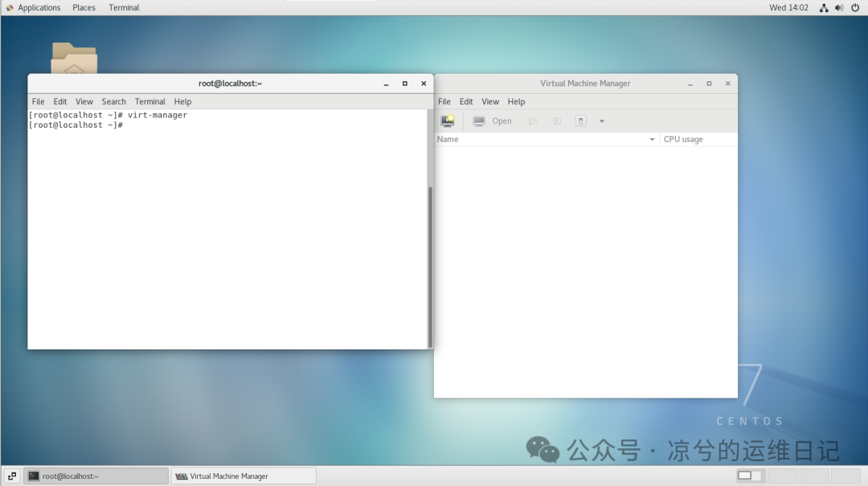This screenshot has width=868, height=486.
Task: Sort by CPU usage column header
Action: point(698,140)
